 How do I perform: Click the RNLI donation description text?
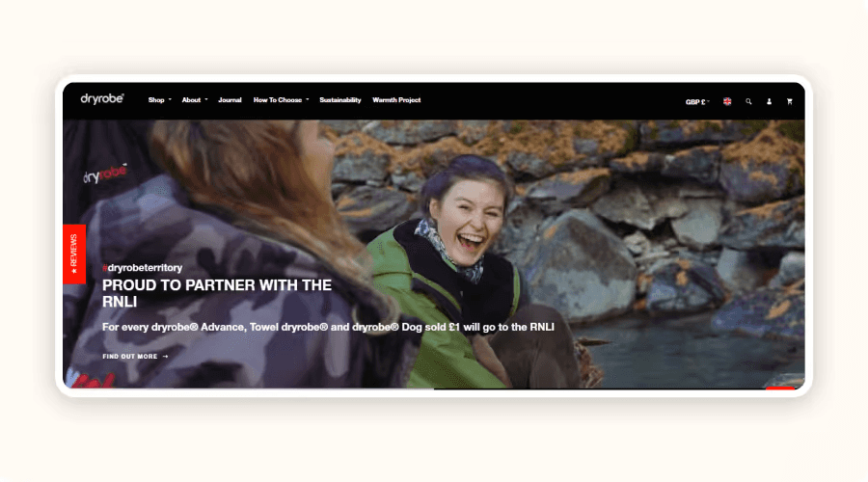tap(328, 327)
